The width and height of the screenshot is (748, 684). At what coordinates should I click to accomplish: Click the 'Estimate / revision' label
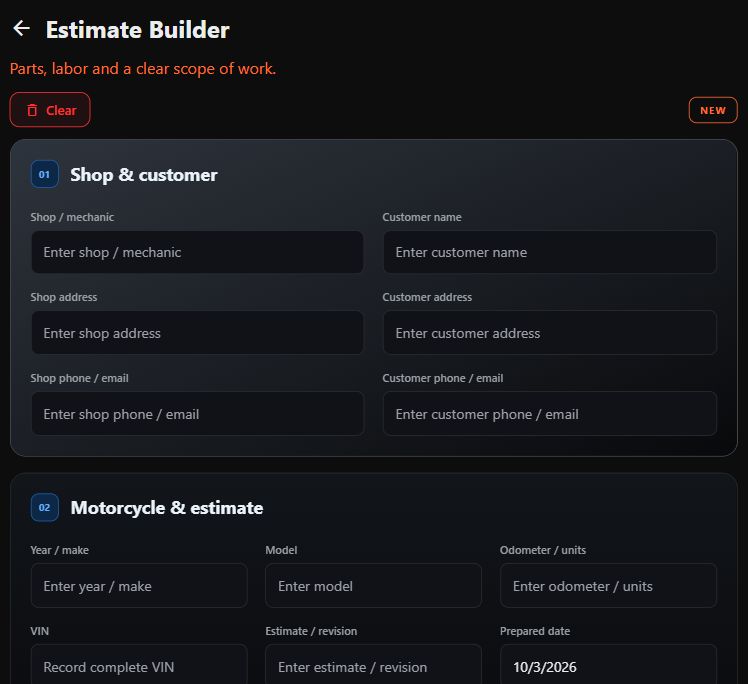311,631
